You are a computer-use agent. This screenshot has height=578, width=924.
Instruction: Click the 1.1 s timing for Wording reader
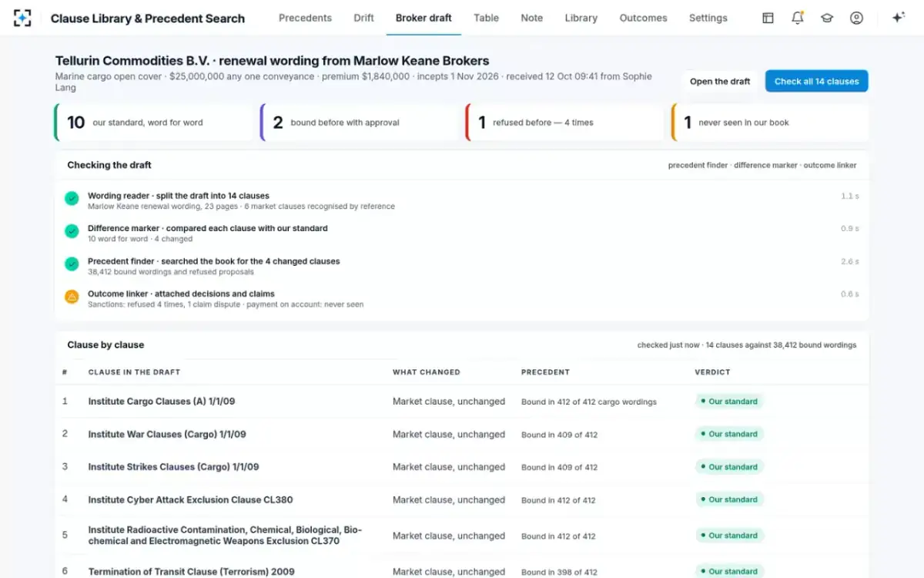(850, 197)
